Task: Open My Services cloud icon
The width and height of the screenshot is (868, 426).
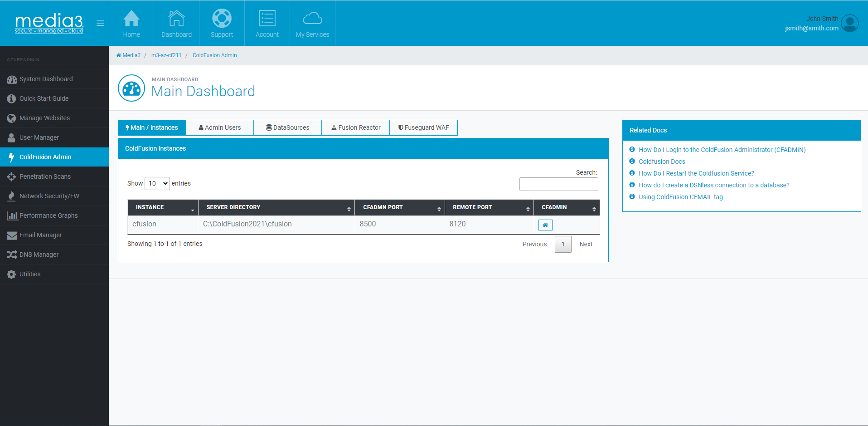Action: (x=312, y=18)
